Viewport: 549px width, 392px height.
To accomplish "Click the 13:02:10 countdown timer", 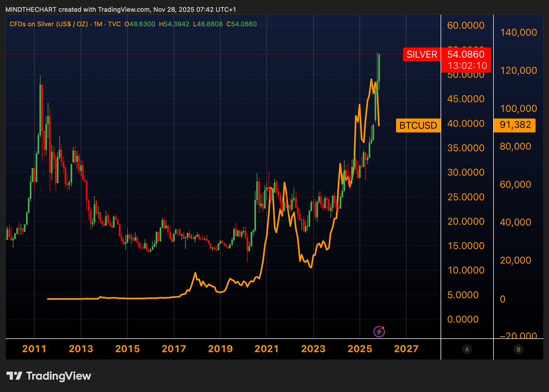I will pyautogui.click(x=467, y=66).
